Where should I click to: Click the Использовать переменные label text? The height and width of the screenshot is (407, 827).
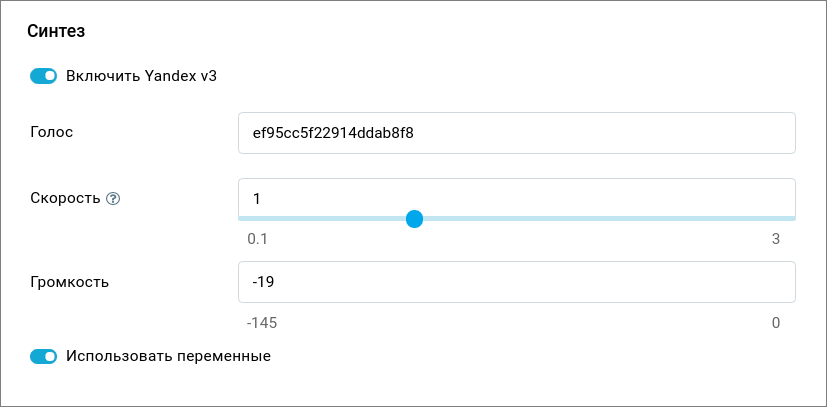click(x=168, y=355)
